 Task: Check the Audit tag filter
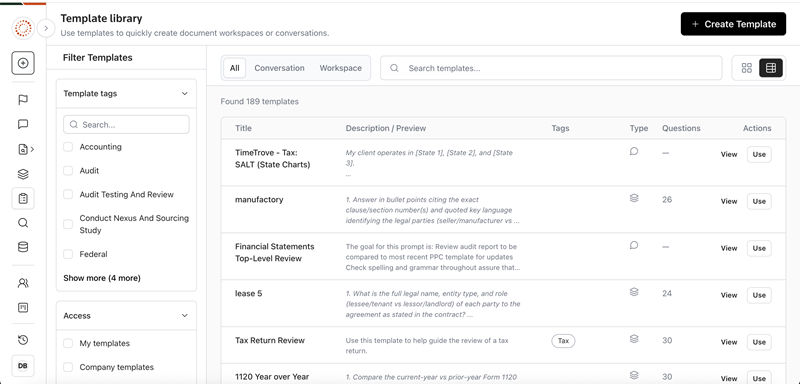pyautogui.click(x=68, y=171)
